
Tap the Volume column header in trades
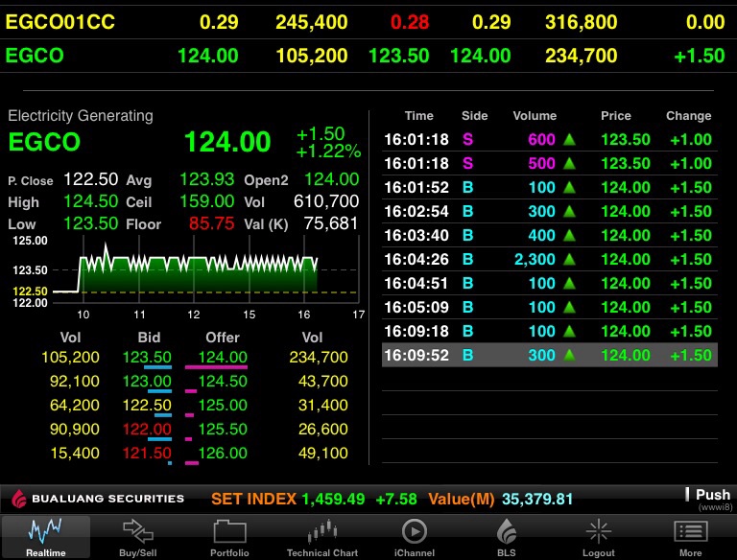tap(535, 116)
